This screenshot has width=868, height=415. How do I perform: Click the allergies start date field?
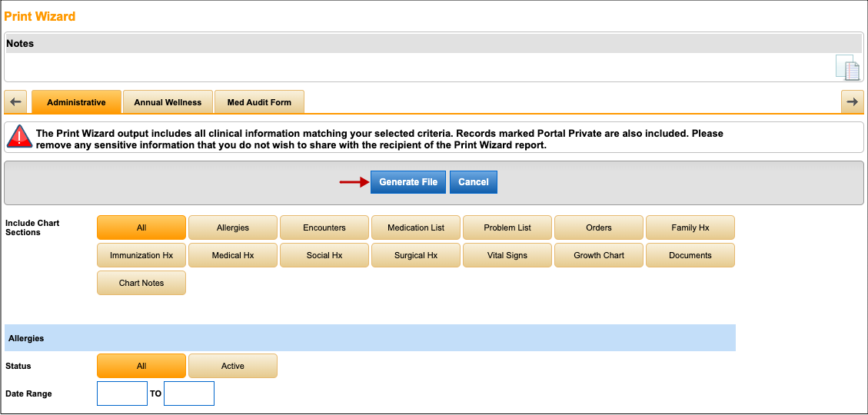[122, 393]
